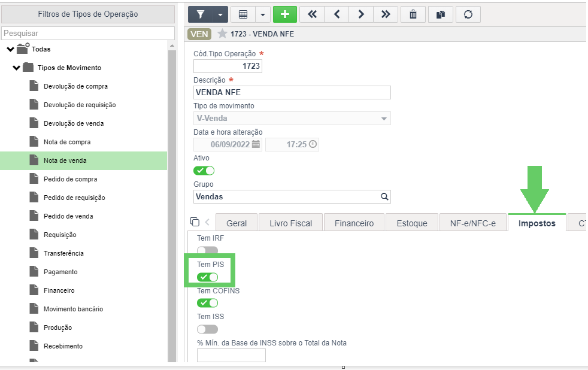Switch to the Livro Fiscal tab
This screenshot has width=588, height=370.
click(x=290, y=223)
